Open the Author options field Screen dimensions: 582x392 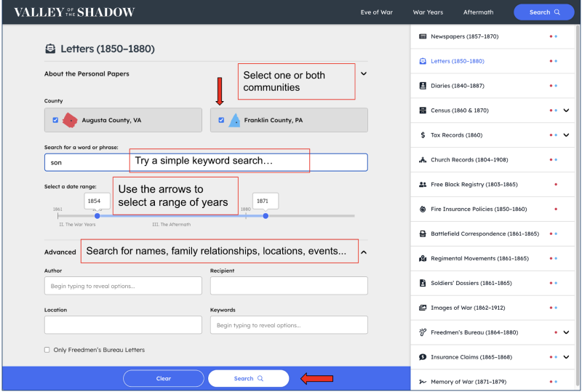[123, 286]
